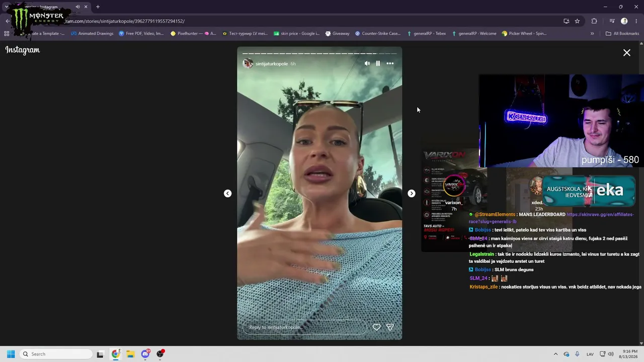Screen dimensions: 644x362
Task: Open Task View on the taskbar
Action: coord(100,354)
